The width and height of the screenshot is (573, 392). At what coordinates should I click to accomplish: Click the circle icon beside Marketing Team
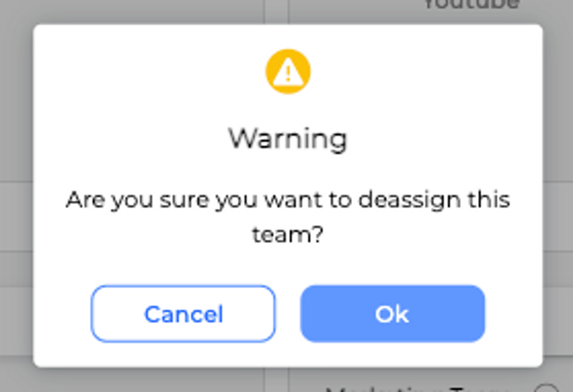click(546, 388)
